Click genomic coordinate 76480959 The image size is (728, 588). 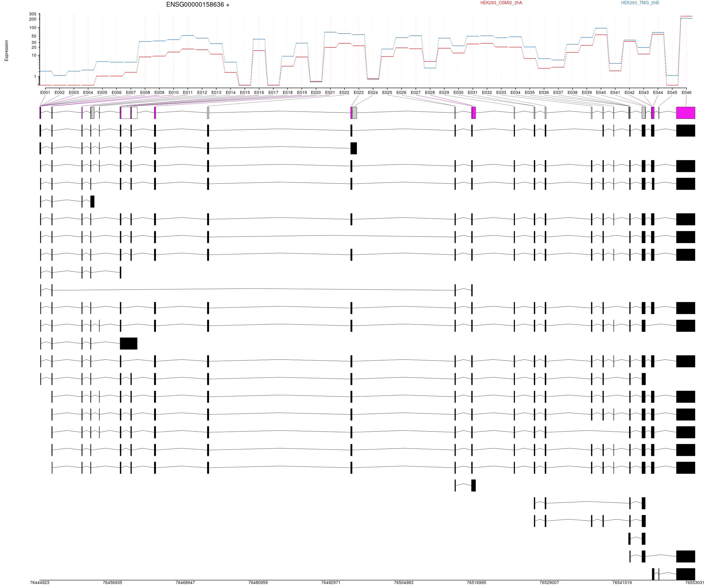click(258, 583)
